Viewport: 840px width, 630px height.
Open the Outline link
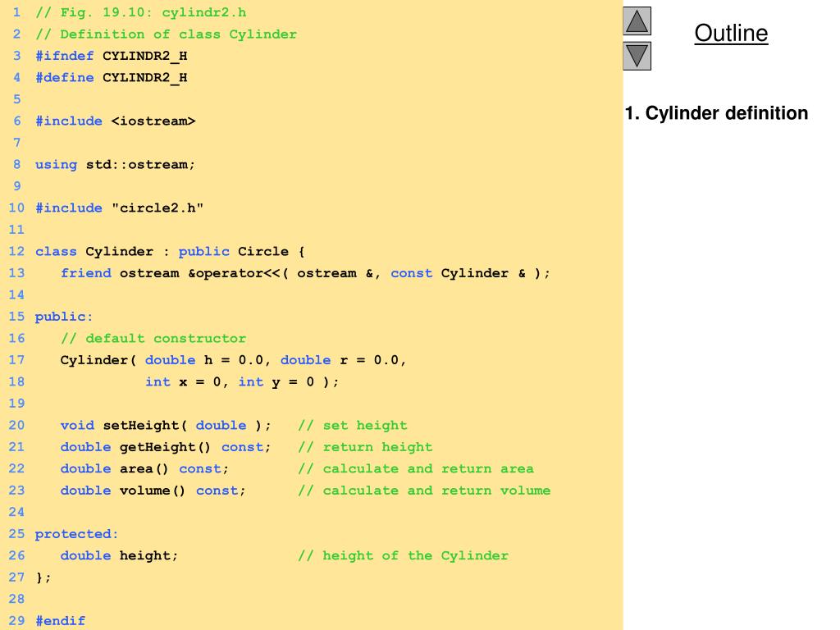click(731, 33)
